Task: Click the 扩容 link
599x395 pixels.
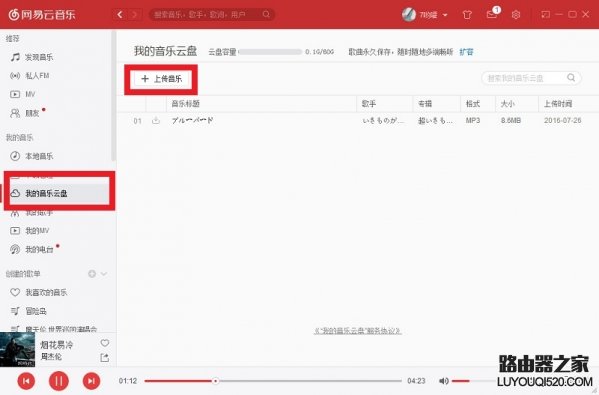Action: (x=466, y=52)
